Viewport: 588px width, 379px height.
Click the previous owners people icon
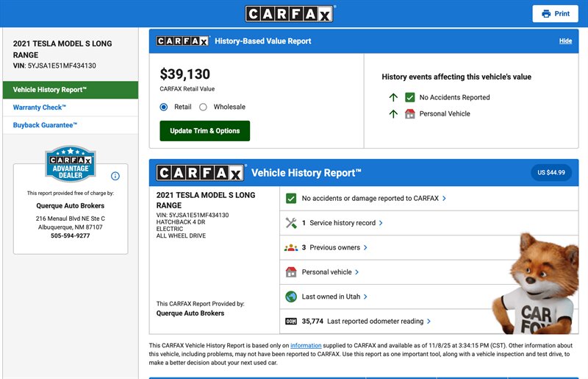[x=290, y=247]
